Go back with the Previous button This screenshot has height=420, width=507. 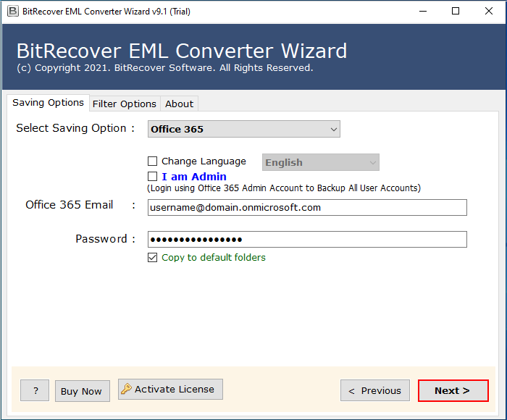(374, 391)
